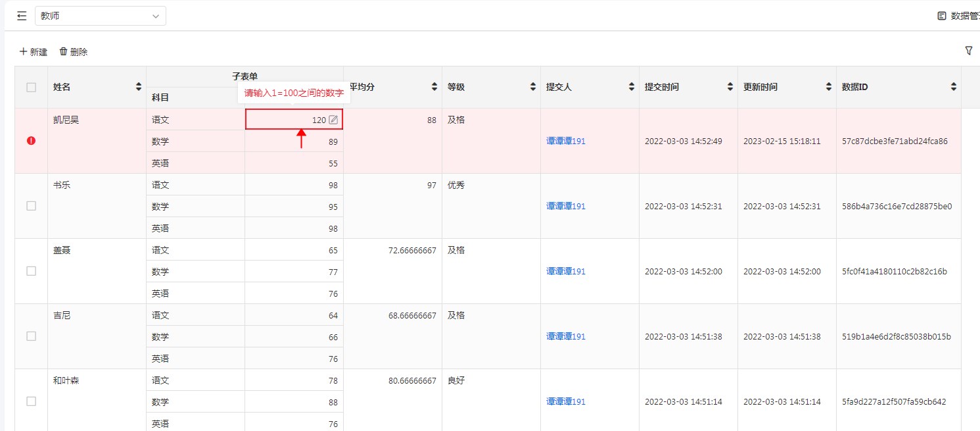Click the sidebar collapse menu icon
This screenshot has height=431, width=980.
(x=22, y=16)
